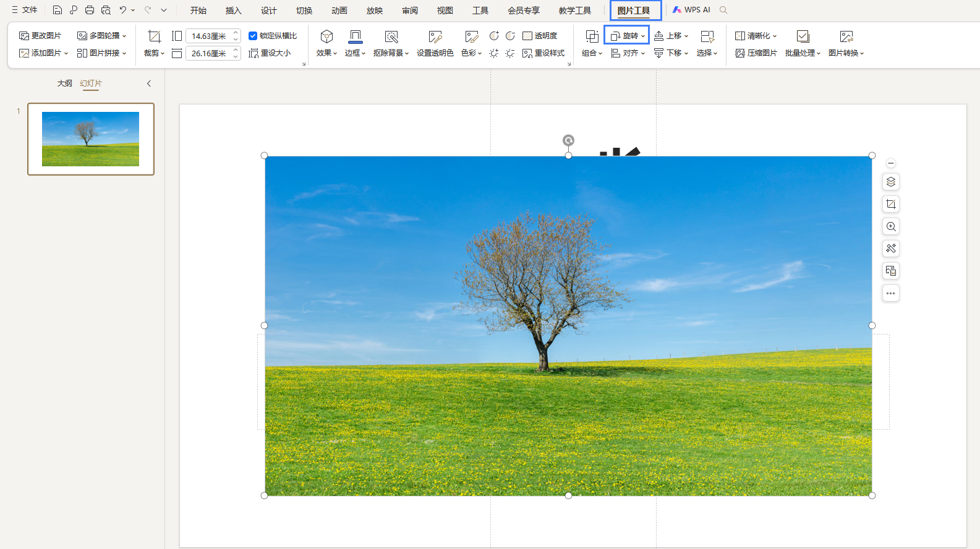Open the 视图 (View) tab
980x549 pixels.
click(445, 11)
